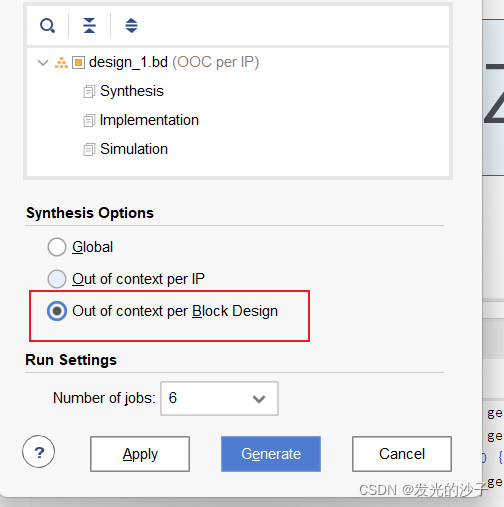Select the Synthesis tree item
504x507 pixels.
[132, 91]
